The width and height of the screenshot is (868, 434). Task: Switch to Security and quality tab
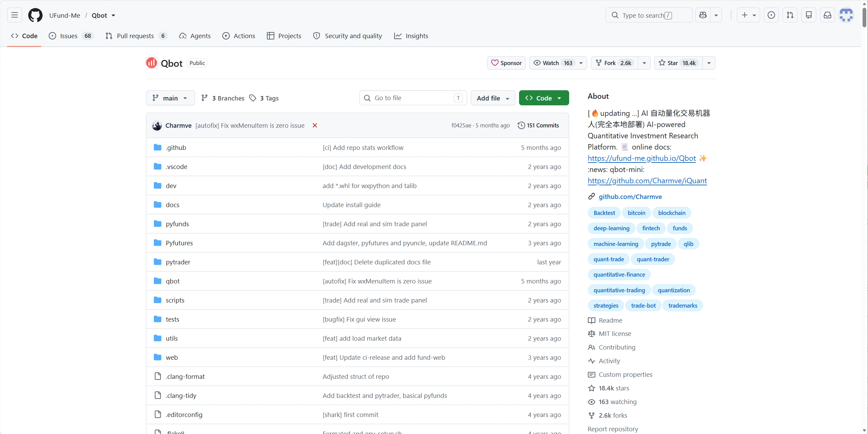(x=348, y=36)
